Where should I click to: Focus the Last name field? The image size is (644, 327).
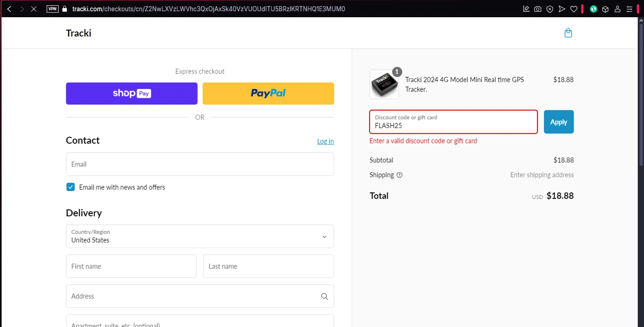(x=268, y=266)
